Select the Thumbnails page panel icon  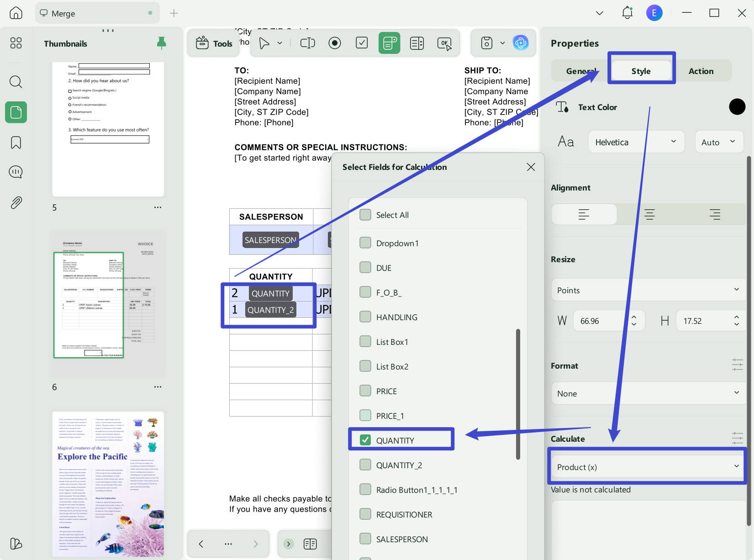pyautogui.click(x=16, y=112)
